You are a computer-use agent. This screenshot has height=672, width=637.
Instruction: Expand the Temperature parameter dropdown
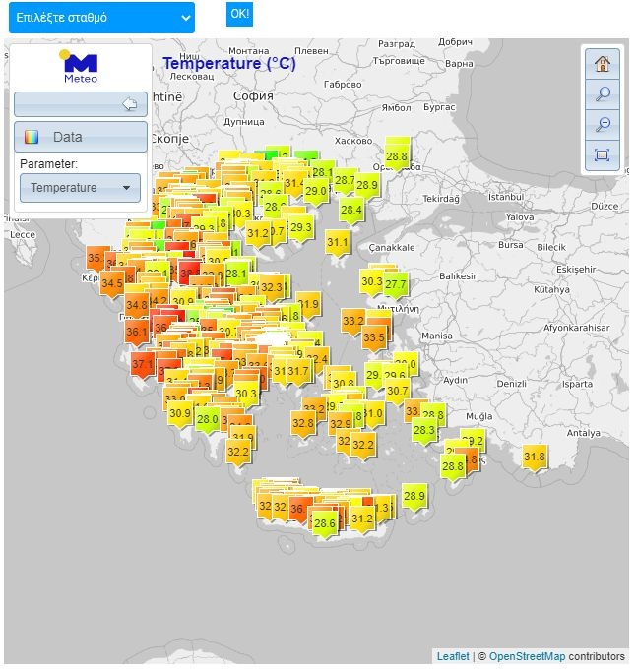[x=80, y=188]
